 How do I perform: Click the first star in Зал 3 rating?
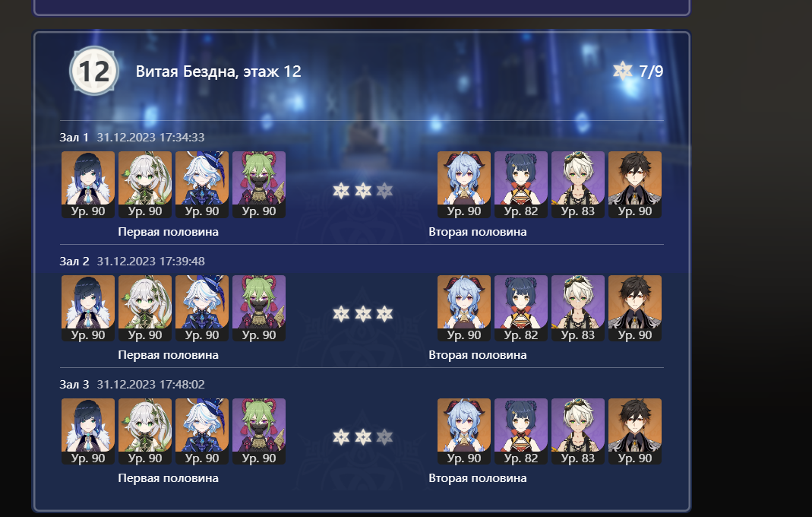[341, 437]
